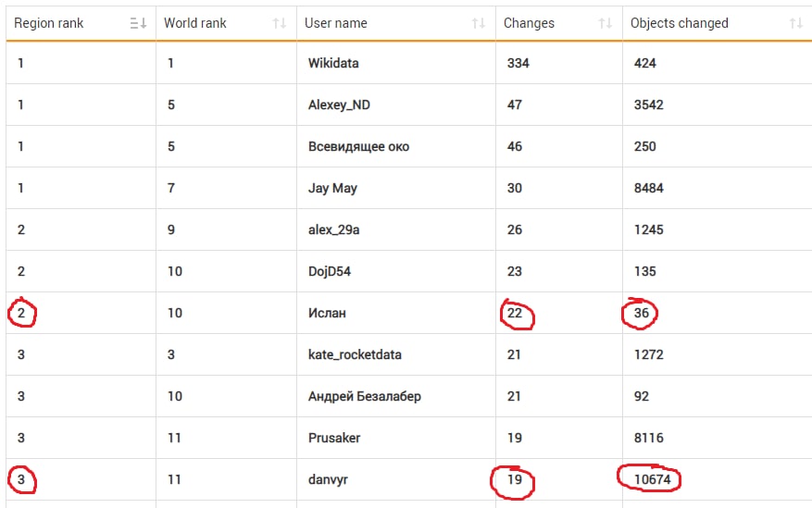Click objects changed value 8116
The height and width of the screenshot is (508, 812).
click(649, 439)
